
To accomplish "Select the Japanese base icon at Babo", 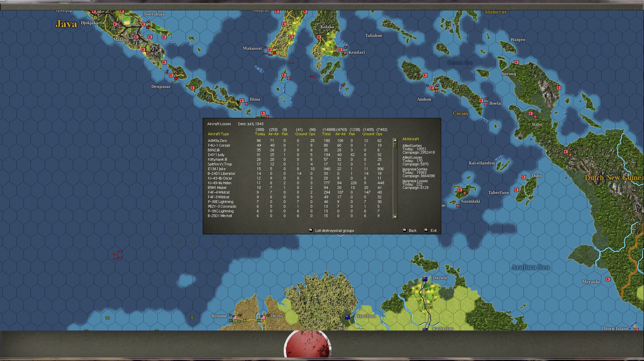I will [x=531, y=113].
